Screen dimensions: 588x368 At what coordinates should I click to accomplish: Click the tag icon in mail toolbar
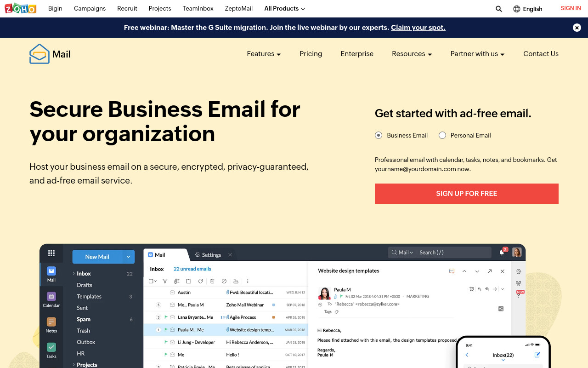coord(200,281)
